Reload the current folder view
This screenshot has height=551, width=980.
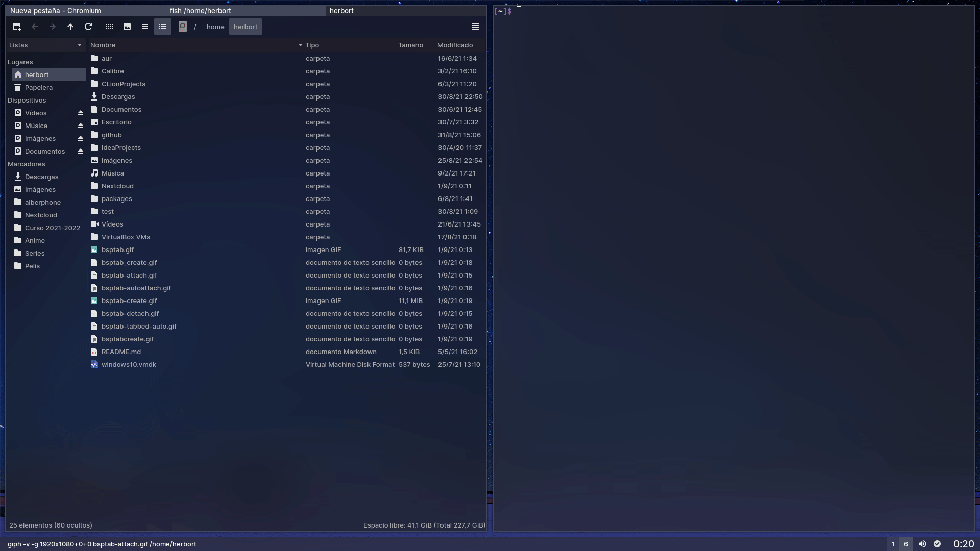(88, 27)
